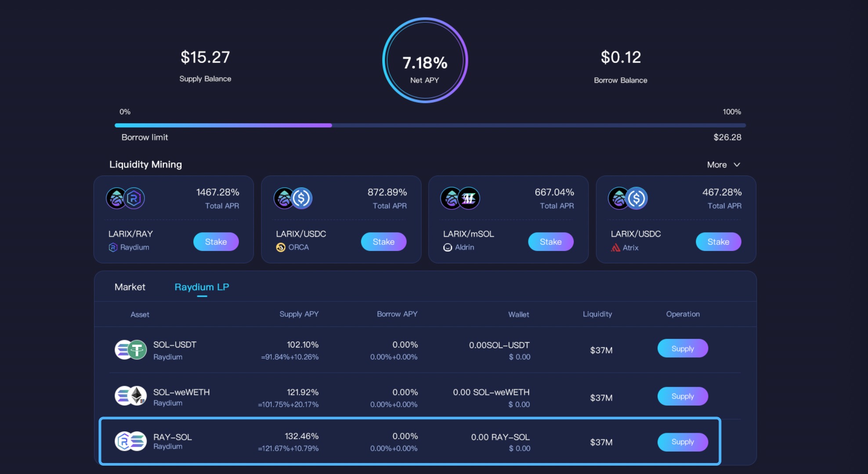Click the $37M liquidity for RAY-SOL
Viewport: 868px width, 474px height.
point(601,442)
